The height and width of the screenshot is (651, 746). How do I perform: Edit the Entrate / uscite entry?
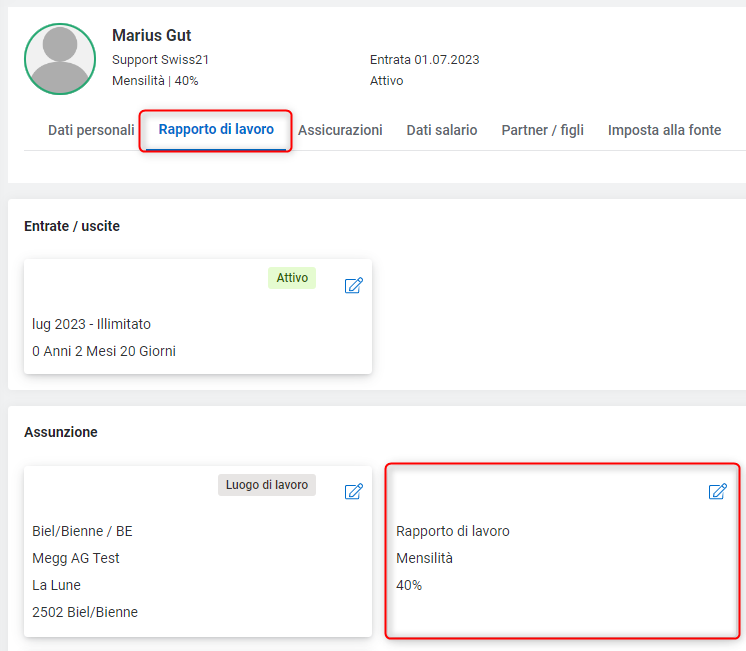[353, 285]
